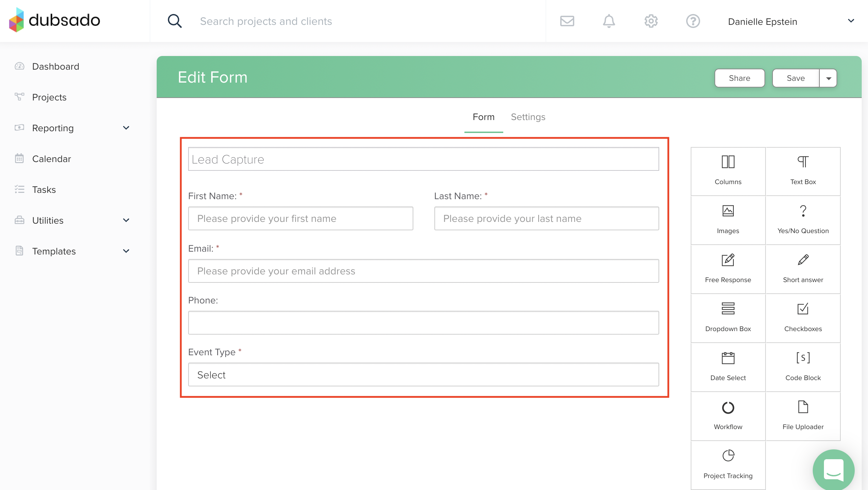Add a Checkboxes field element
Viewport: 868px width, 490px height.
pos(803,318)
